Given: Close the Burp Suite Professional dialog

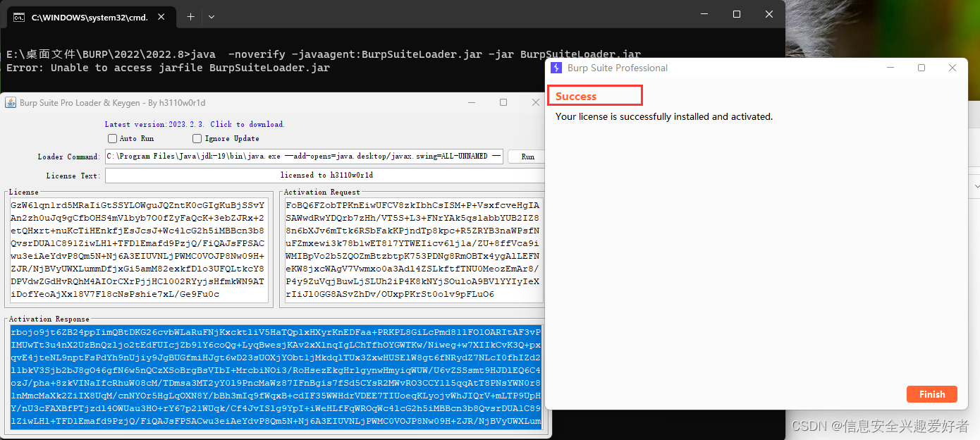Looking at the screenshot, I should [953, 68].
